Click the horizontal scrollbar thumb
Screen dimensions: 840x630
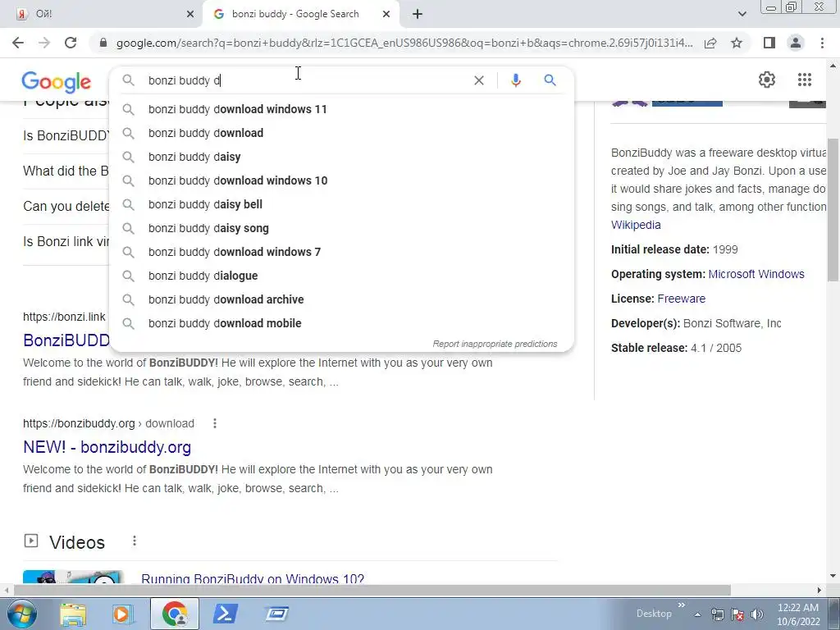click(372, 590)
